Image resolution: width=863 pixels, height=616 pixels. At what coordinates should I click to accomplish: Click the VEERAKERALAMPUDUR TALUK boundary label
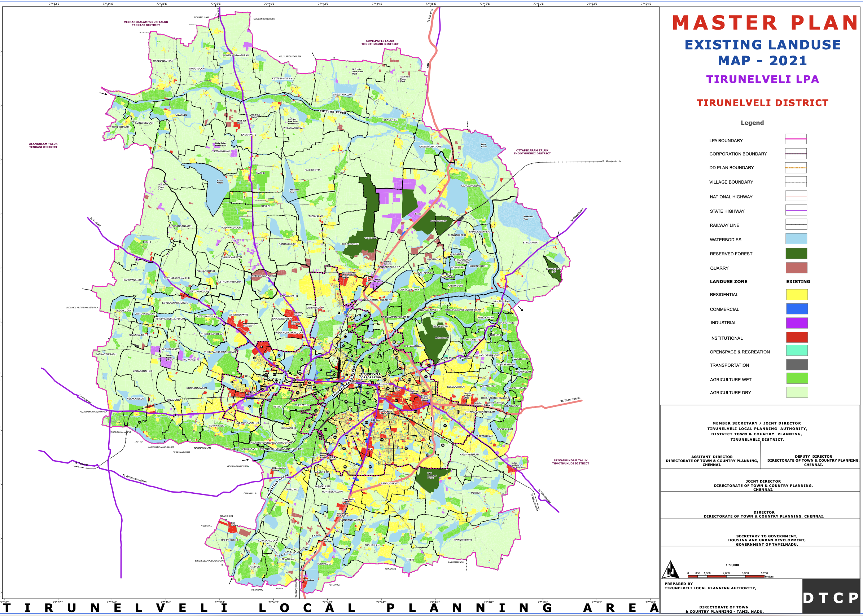click(x=146, y=23)
